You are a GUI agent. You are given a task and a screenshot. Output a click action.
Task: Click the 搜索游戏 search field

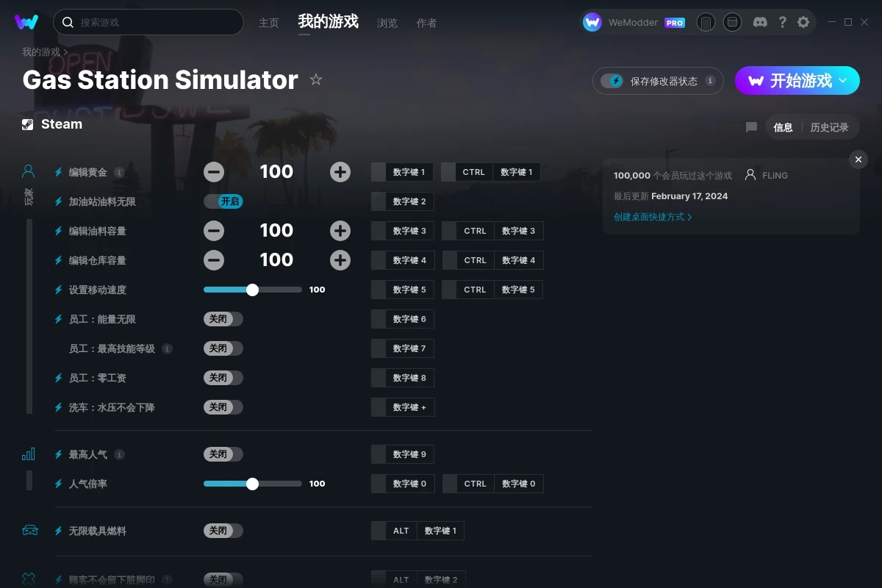(x=148, y=22)
